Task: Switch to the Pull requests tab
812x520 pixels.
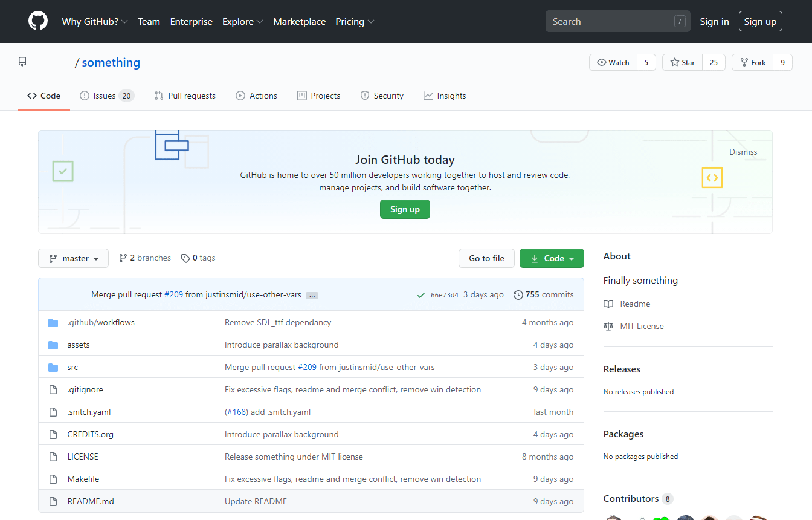Action: pyautogui.click(x=185, y=96)
